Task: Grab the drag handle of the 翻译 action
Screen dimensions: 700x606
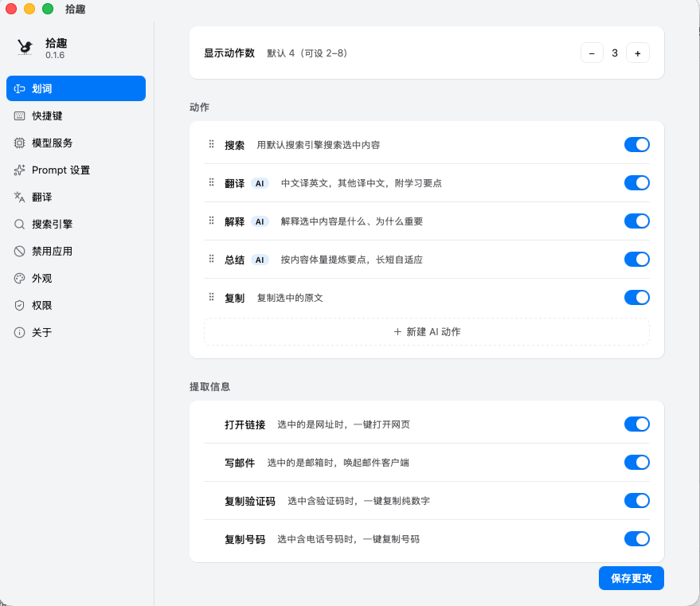Action: (212, 182)
